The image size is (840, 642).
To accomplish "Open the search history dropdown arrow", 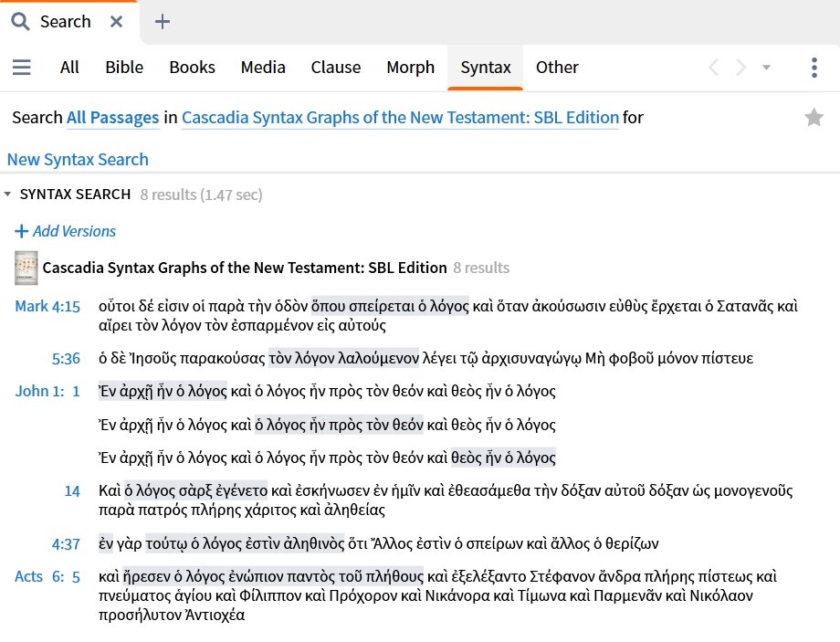I will pyautogui.click(x=767, y=68).
